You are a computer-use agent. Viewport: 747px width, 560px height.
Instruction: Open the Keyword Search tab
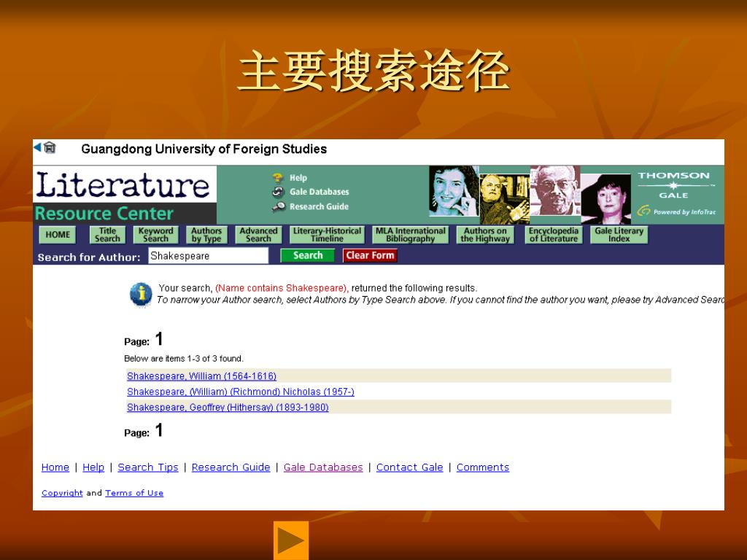[x=156, y=235]
